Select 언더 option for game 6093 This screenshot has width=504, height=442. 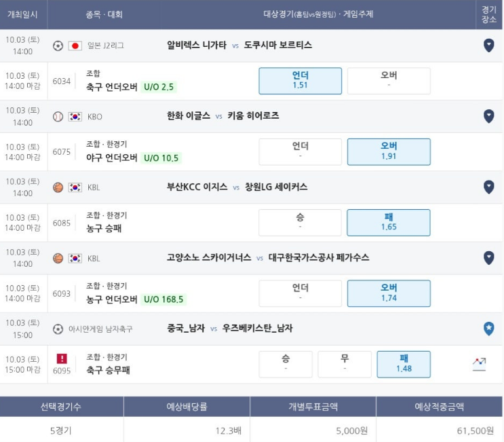301,293
